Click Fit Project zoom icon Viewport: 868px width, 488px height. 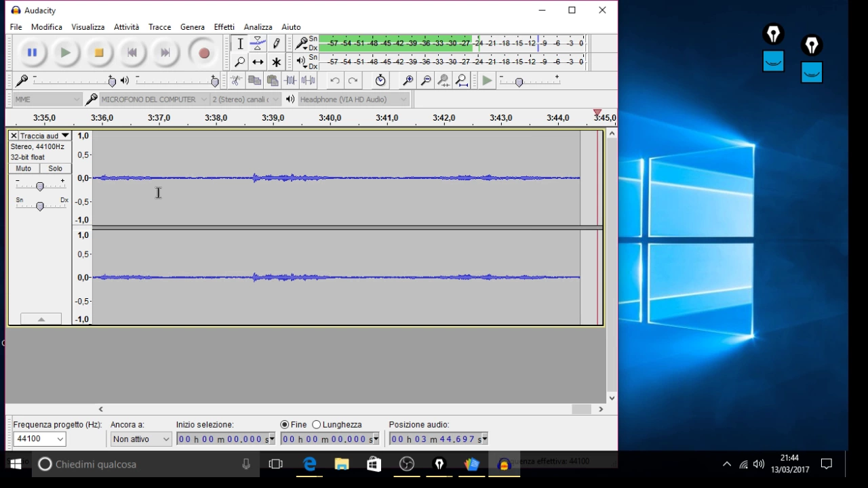[x=462, y=81]
